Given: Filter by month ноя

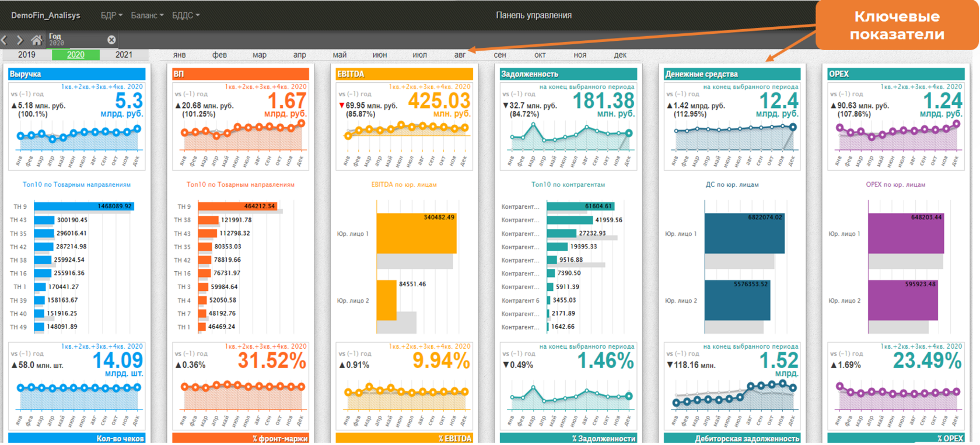Looking at the screenshot, I should 580,55.
